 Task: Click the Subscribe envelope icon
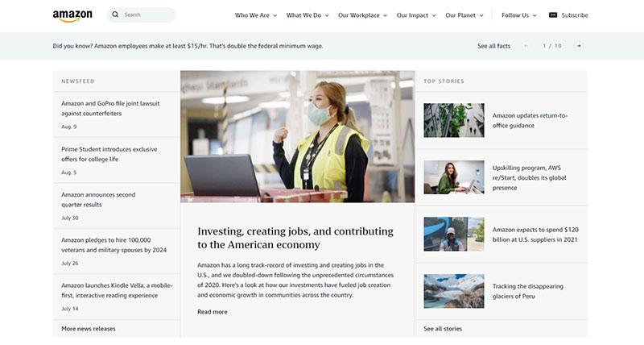pos(553,15)
